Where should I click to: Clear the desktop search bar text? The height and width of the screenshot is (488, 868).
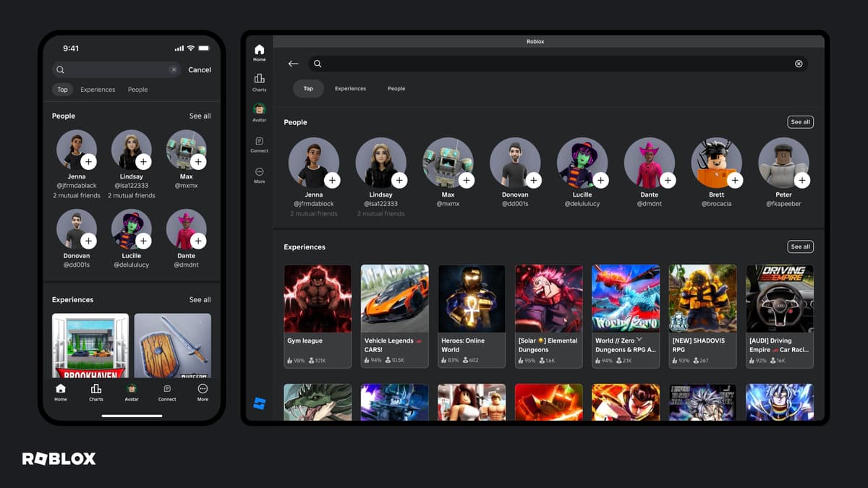799,64
